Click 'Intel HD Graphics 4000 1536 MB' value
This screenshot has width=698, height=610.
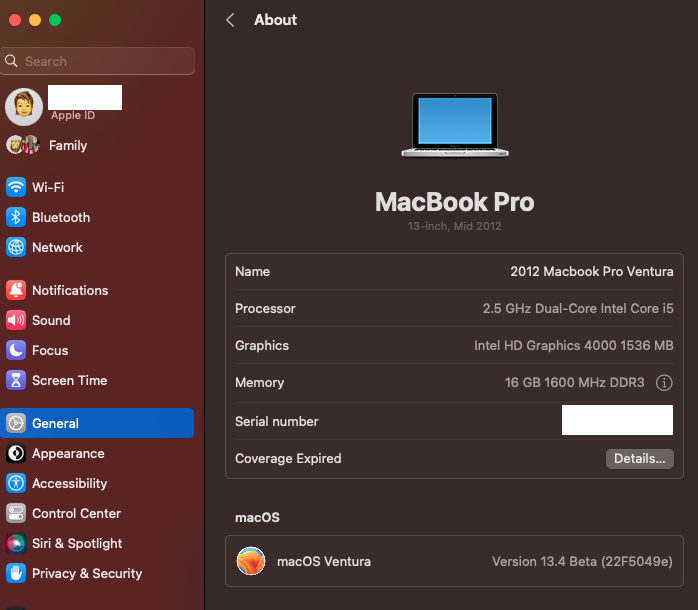tap(574, 345)
